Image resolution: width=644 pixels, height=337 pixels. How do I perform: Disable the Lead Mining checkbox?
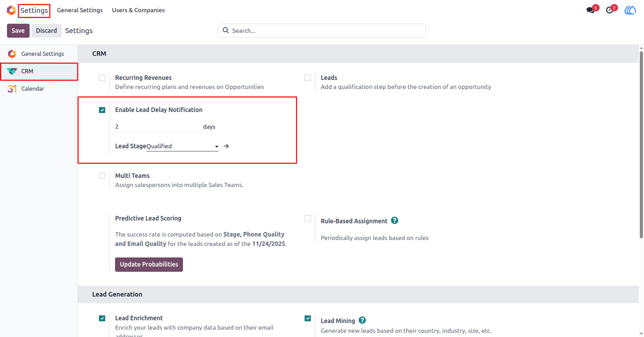(x=308, y=318)
